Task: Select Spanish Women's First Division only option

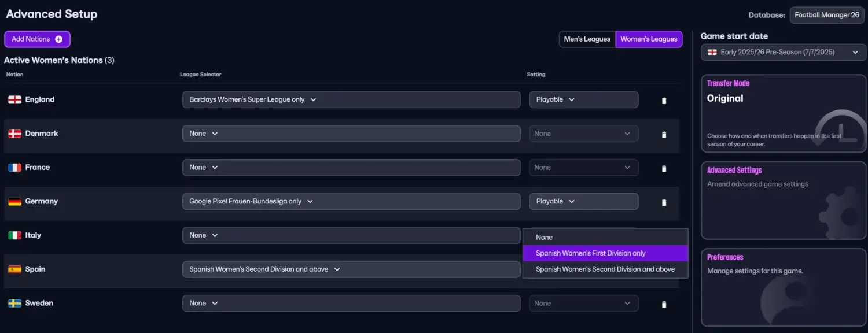Action: pos(605,253)
